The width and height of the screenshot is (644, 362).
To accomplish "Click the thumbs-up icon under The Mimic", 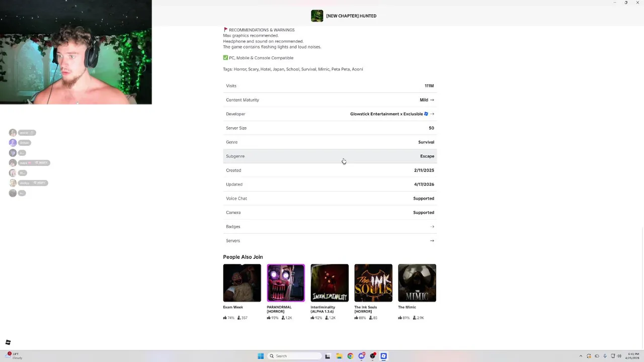I will coord(400,318).
